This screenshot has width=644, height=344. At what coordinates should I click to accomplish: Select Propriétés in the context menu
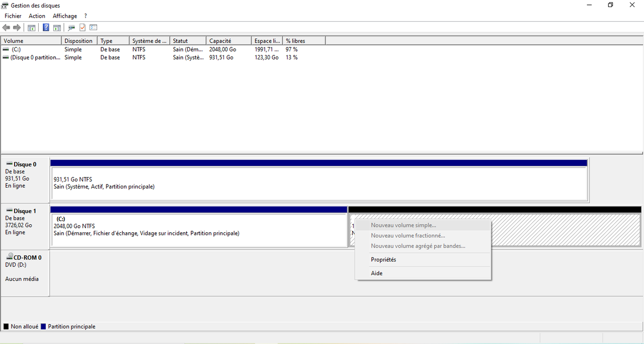[x=423, y=260]
